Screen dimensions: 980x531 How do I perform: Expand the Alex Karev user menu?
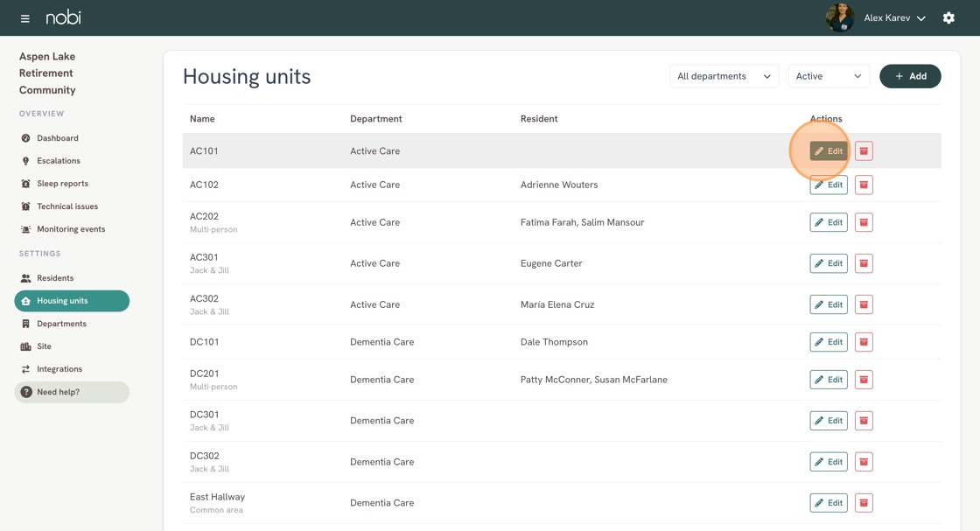tap(894, 18)
